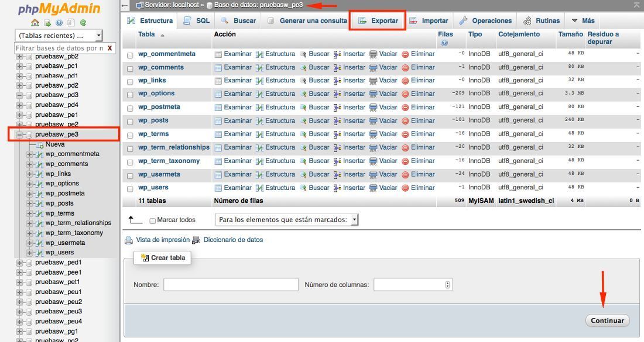Switch to the SQL tab
The width and height of the screenshot is (644, 342).
pos(196,20)
